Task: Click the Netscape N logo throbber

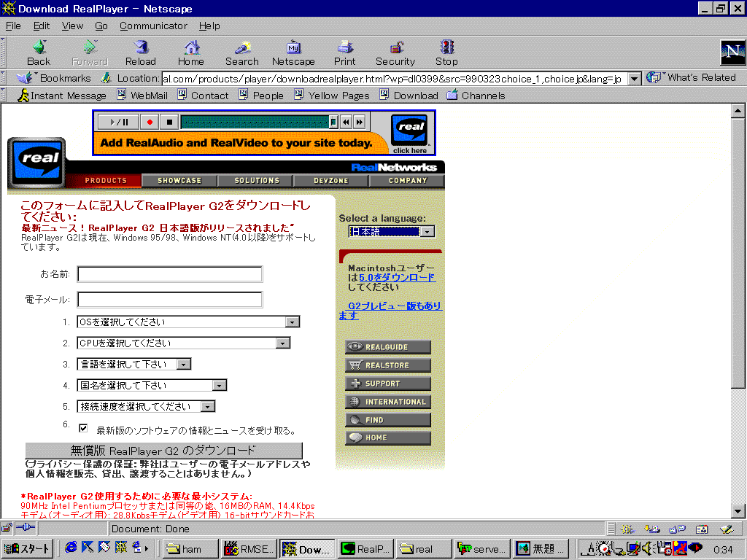Action: pyautogui.click(x=732, y=52)
